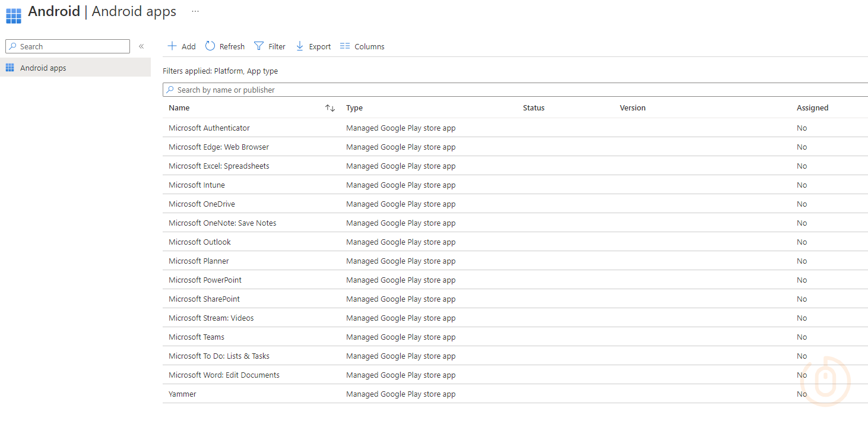
Task: Click Assigned value for Microsoft Planner
Action: (x=802, y=261)
